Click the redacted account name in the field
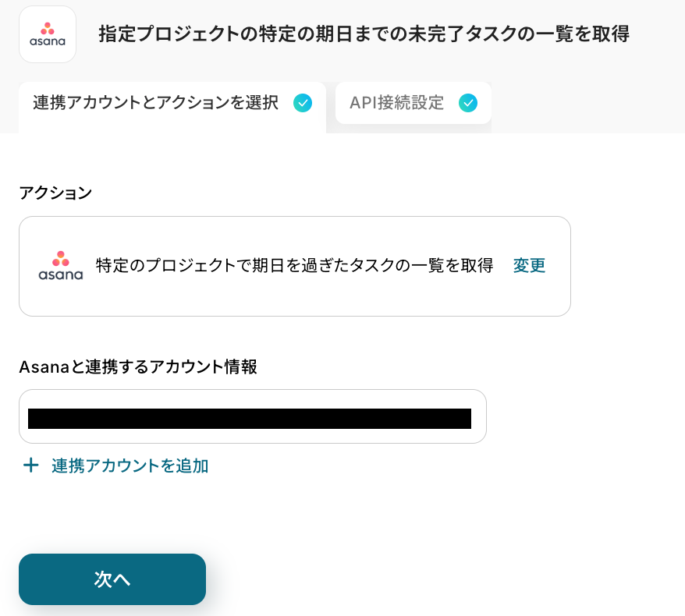The image size is (685, 616). point(250,419)
